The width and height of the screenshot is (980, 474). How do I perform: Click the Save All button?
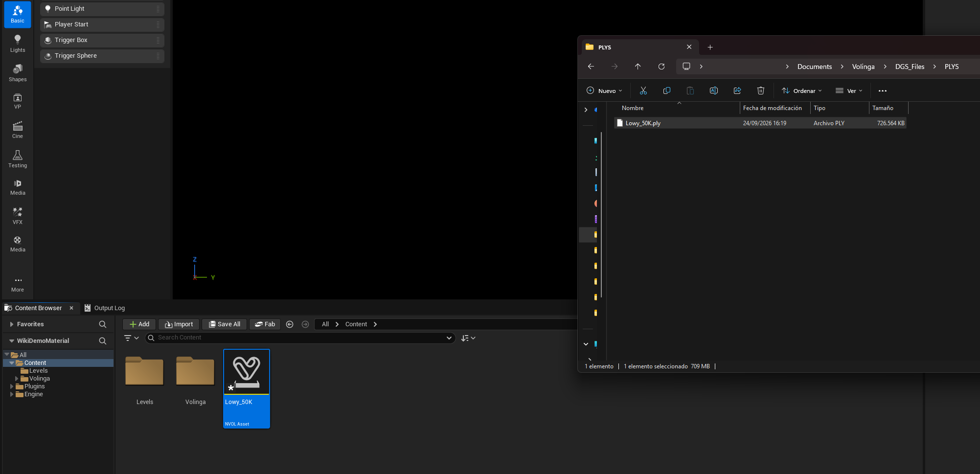225,324
